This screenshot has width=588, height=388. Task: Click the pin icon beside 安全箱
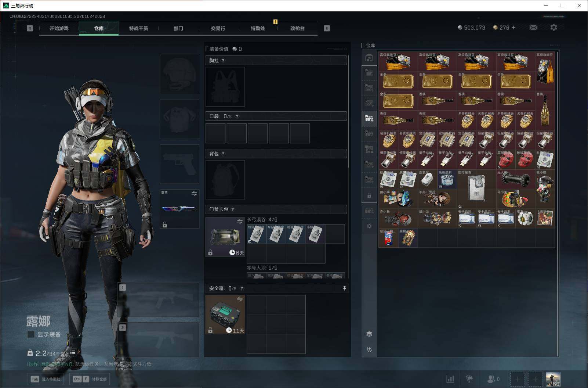click(x=344, y=288)
